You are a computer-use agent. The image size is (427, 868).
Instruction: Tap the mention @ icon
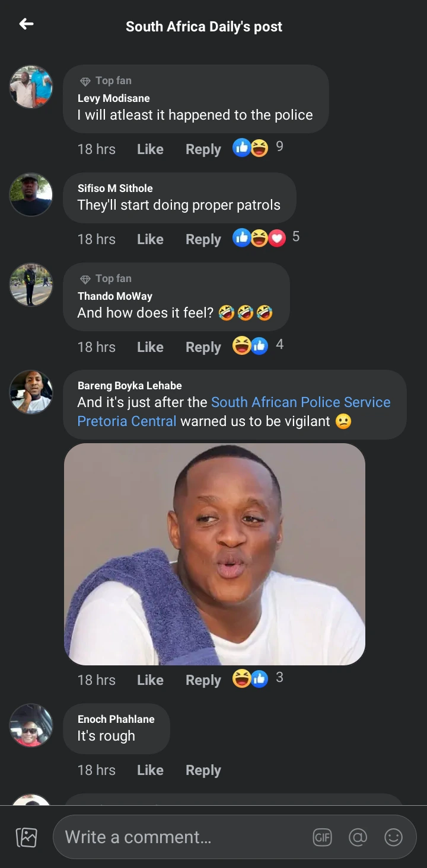358,837
